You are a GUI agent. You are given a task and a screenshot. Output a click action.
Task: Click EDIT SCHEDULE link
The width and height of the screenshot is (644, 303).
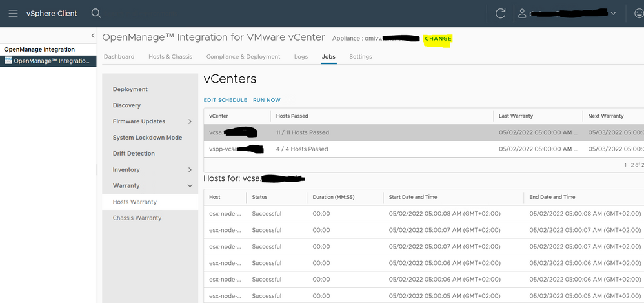pyautogui.click(x=225, y=100)
